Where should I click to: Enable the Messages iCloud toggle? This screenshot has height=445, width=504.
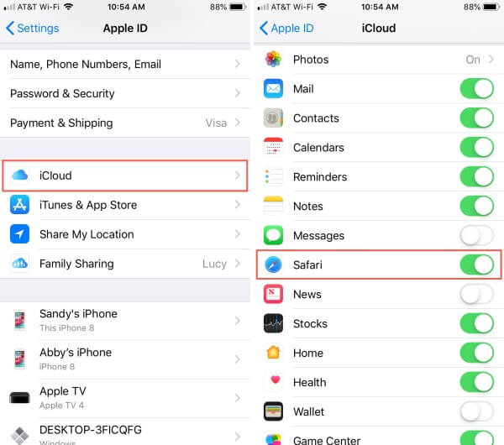pyautogui.click(x=476, y=235)
